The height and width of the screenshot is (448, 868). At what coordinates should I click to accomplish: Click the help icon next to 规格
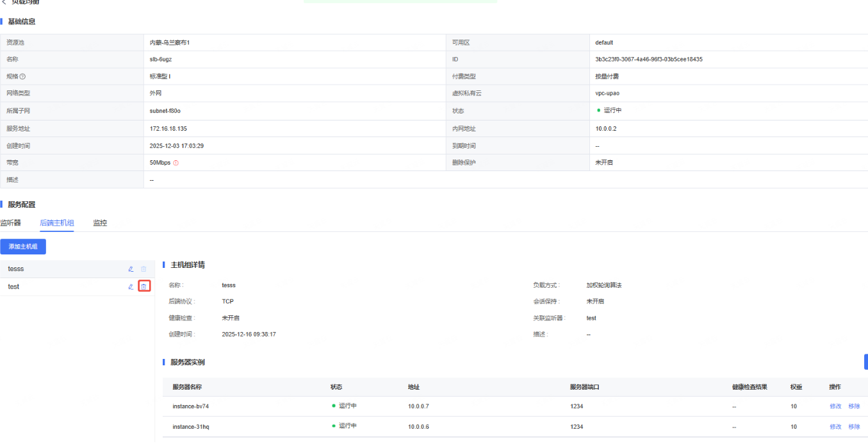coord(22,76)
